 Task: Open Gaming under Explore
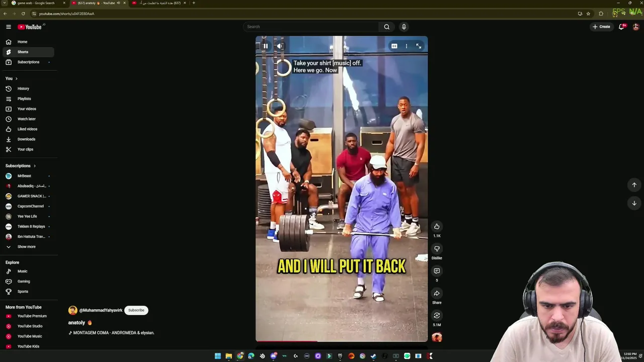pos(28,282)
